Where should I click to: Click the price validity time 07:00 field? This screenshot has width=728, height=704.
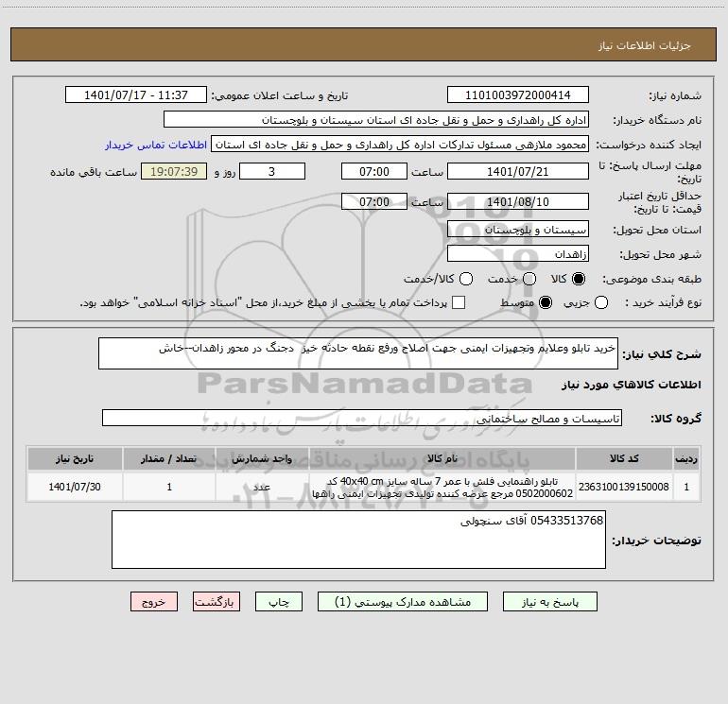pos(374,202)
